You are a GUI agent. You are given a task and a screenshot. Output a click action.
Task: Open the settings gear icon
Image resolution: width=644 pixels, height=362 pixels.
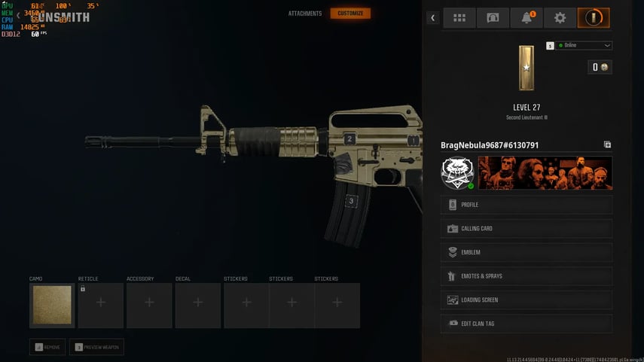click(560, 17)
